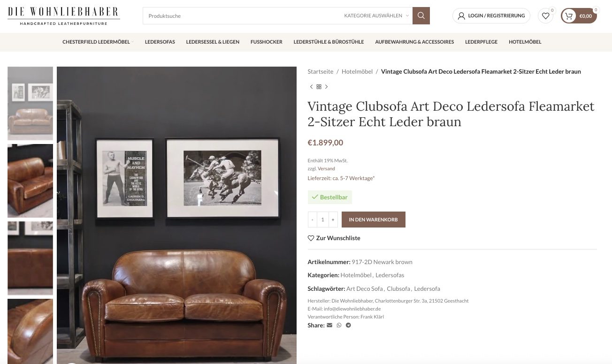Share product via email icon
This screenshot has width=612, height=364.
[x=329, y=325]
